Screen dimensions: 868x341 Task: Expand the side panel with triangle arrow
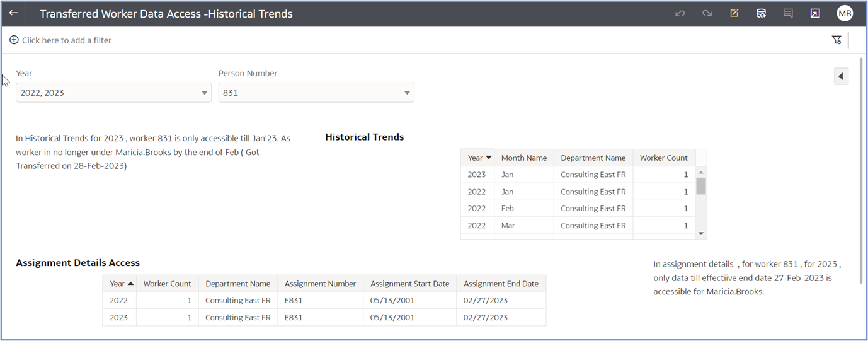tap(841, 76)
